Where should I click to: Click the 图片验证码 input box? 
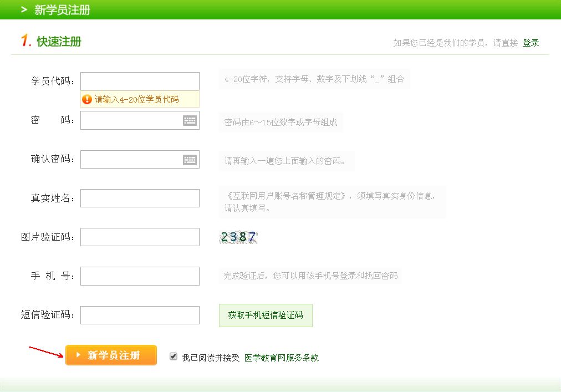(x=140, y=237)
